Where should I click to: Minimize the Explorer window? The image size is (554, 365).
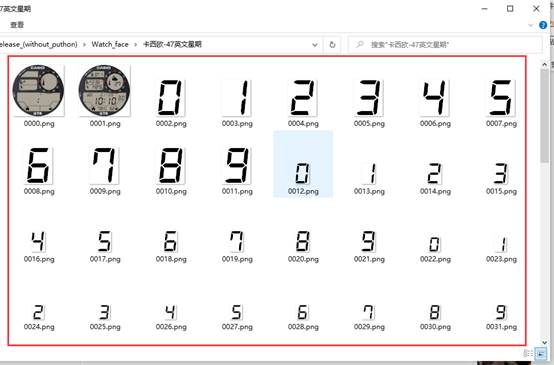(484, 9)
